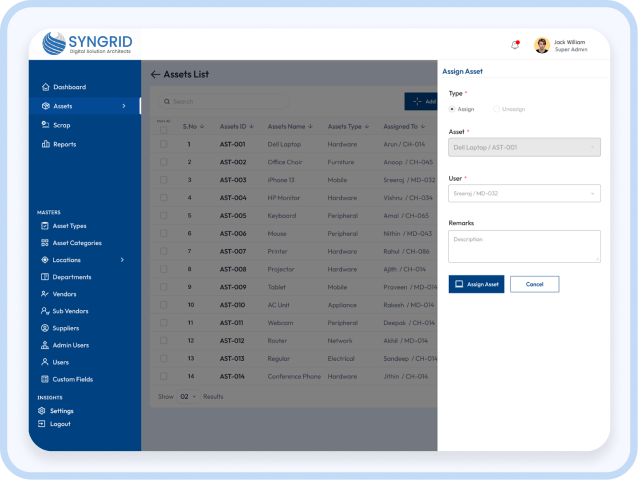This screenshot has width=638, height=480.
Task: Click Logout in the sidebar
Action: (x=60, y=424)
